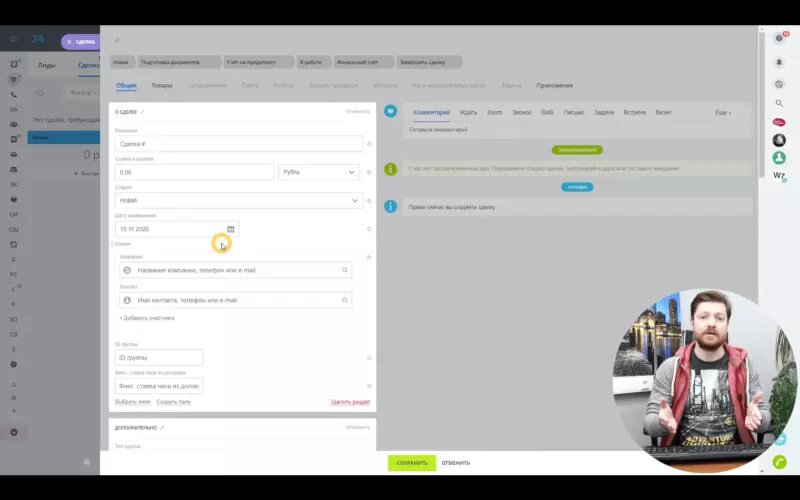
Task: Switch to Общие tab
Action: click(x=126, y=85)
